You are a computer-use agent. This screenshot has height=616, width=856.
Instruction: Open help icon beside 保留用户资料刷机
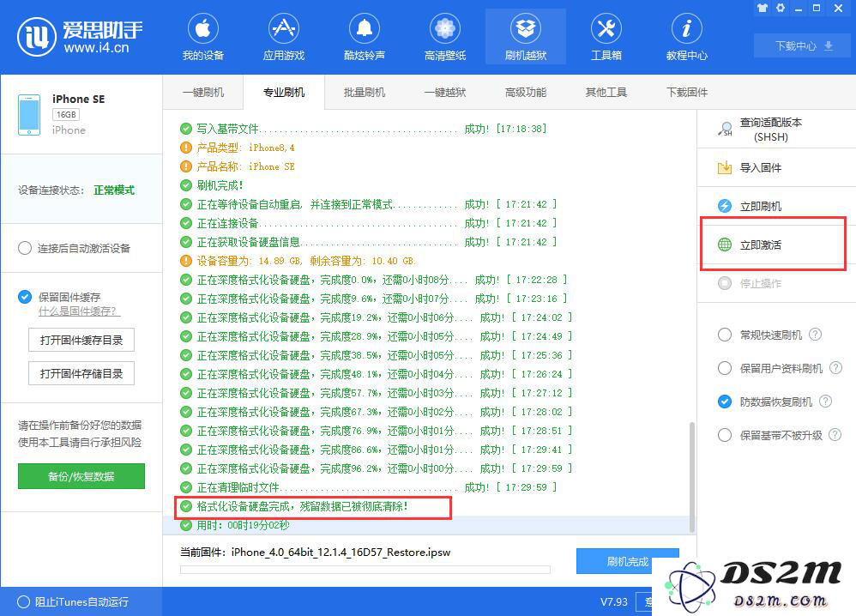click(835, 368)
